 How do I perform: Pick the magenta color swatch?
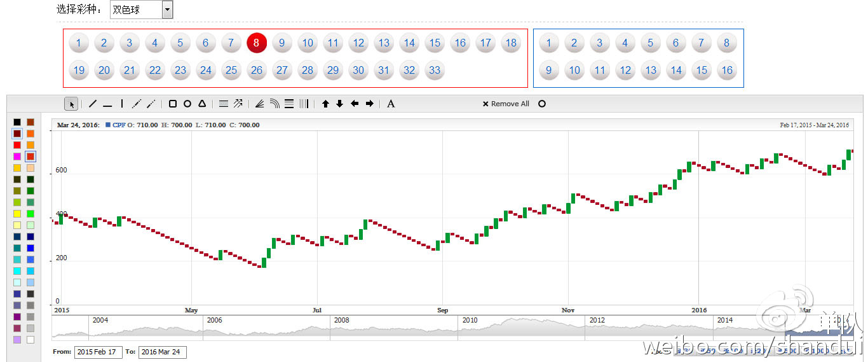(17, 157)
